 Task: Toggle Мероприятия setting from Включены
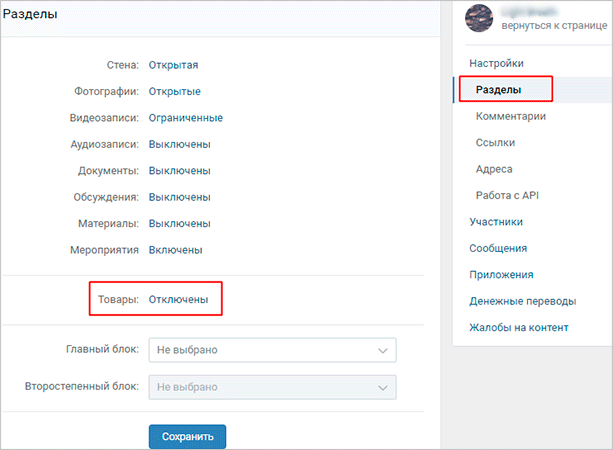tap(176, 249)
